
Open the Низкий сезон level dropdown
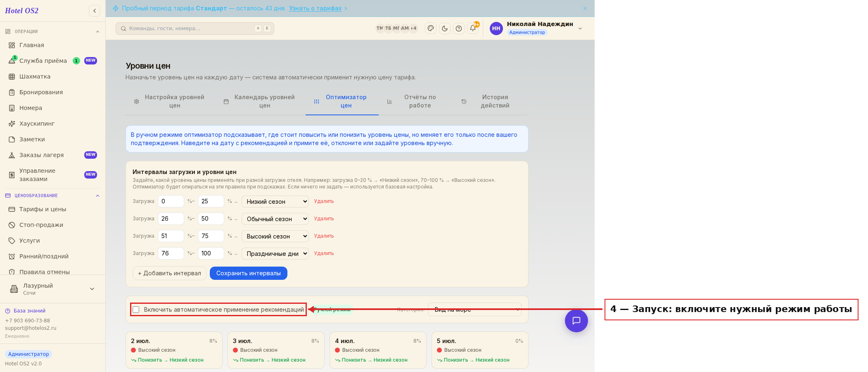tap(275, 202)
